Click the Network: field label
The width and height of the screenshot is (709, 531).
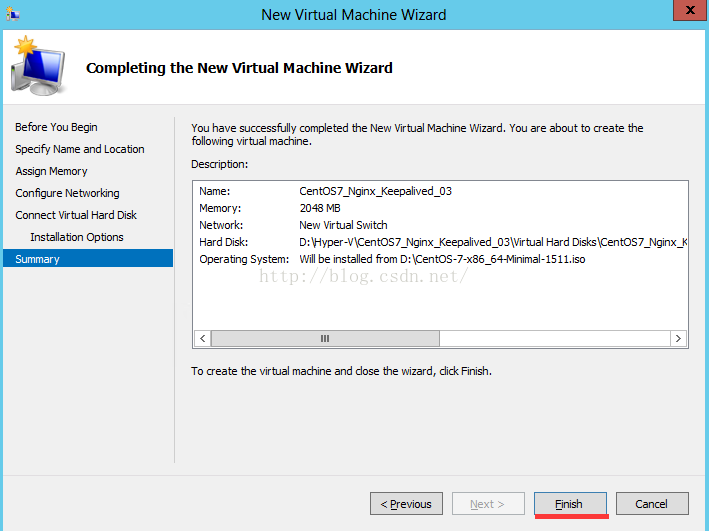(x=221, y=225)
